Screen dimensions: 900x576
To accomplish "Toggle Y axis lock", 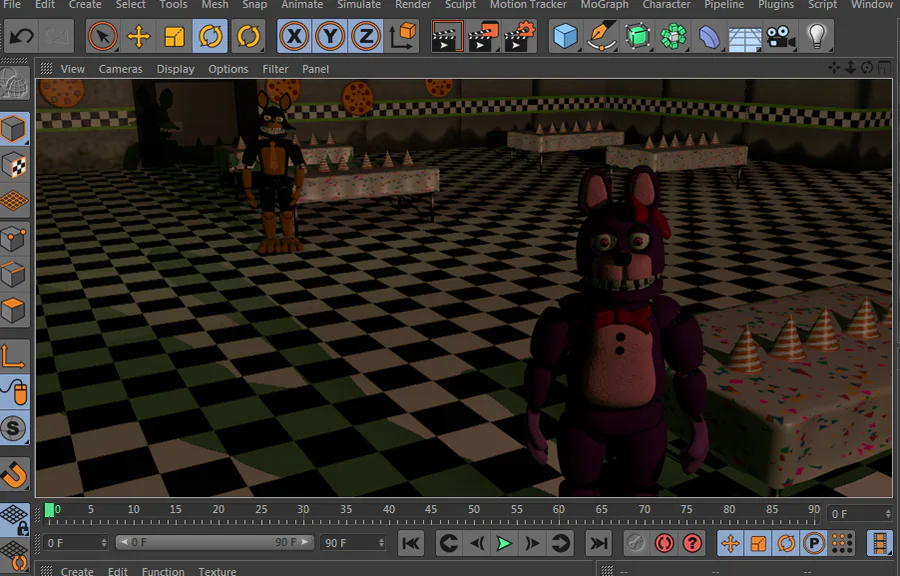I will [x=330, y=36].
